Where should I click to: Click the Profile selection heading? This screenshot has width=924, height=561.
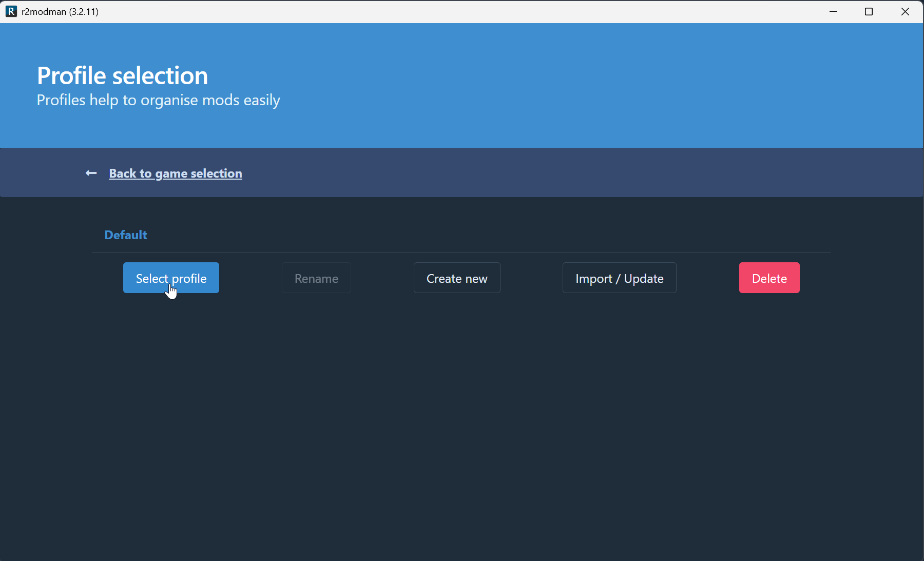122,76
